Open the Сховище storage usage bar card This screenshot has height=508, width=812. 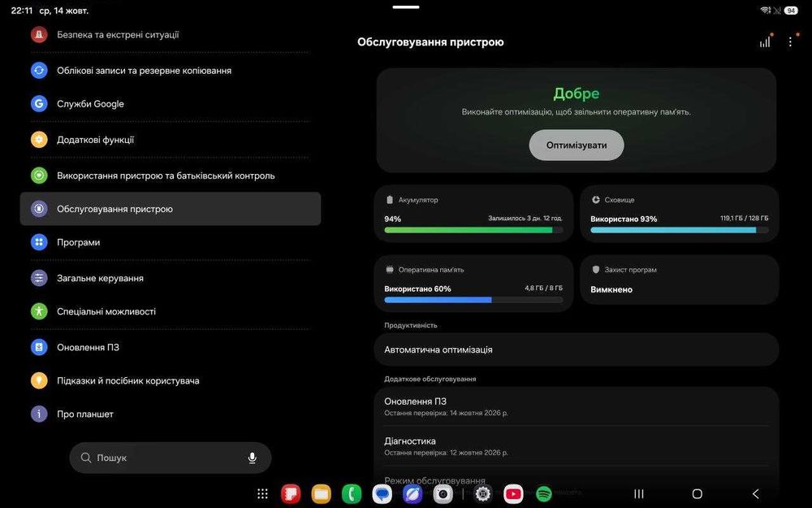click(x=680, y=214)
